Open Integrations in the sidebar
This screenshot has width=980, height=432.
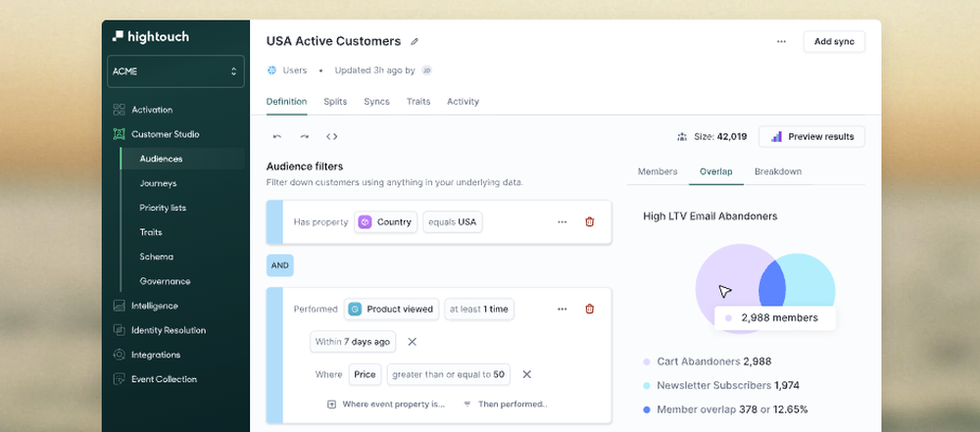point(156,355)
